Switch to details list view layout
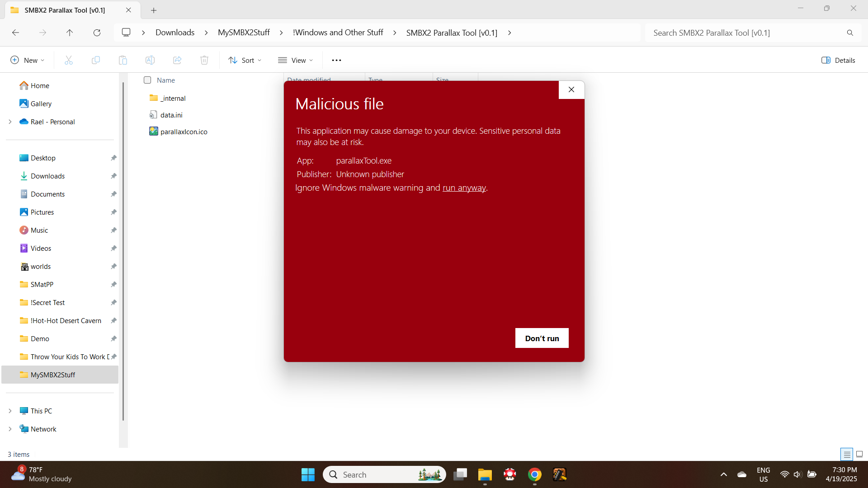The width and height of the screenshot is (868, 488). tap(847, 454)
